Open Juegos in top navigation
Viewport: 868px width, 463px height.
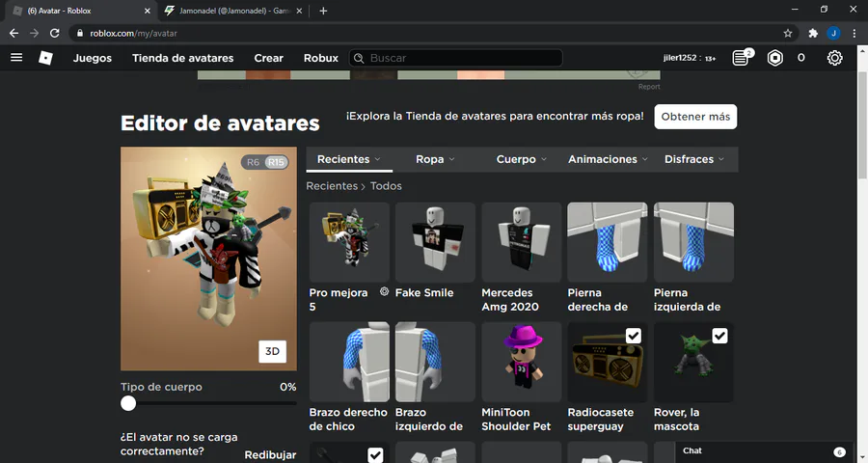point(93,58)
